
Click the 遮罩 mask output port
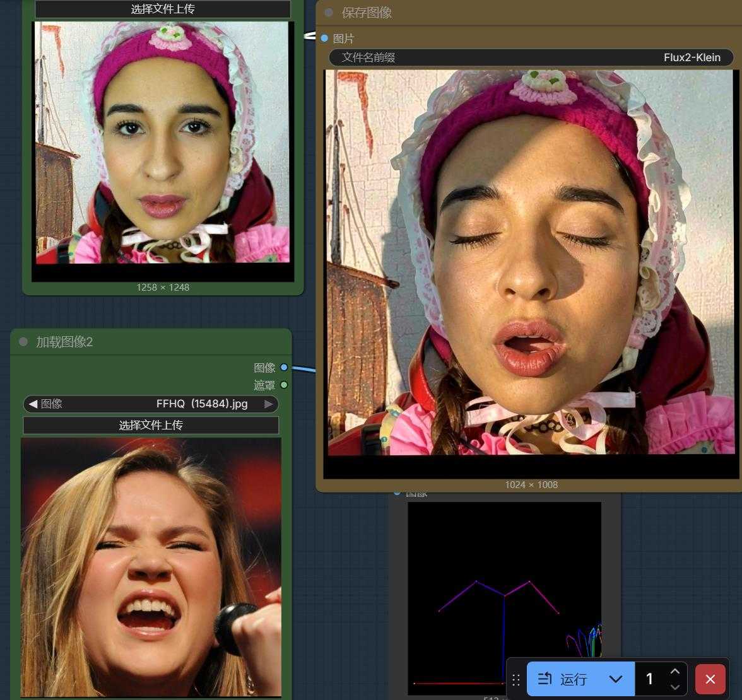pyautogui.click(x=284, y=385)
